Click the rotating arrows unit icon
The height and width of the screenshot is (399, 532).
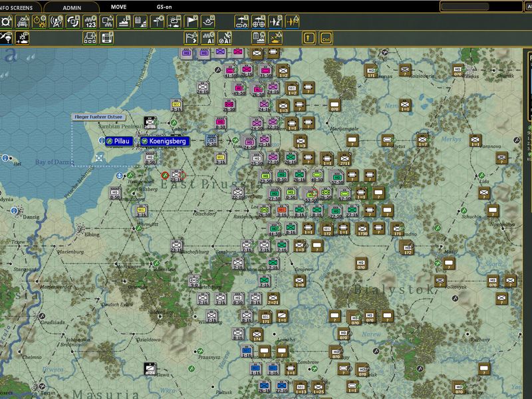click(x=72, y=22)
